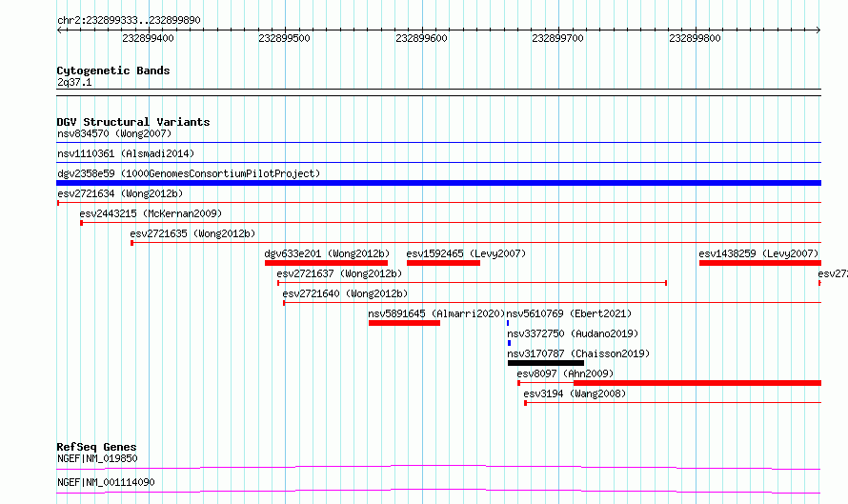Select esv8097 (Ahn2009) label
This screenshot has height=504, width=848.
coord(565,373)
